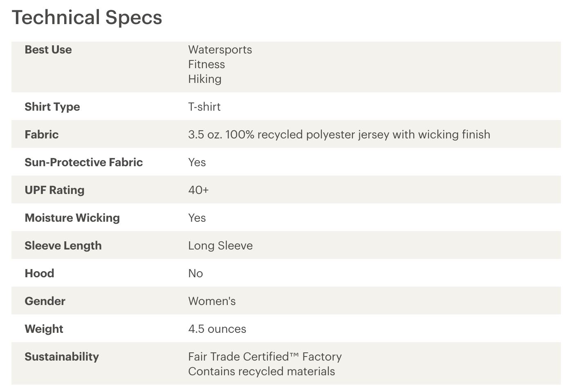
Task: Select the Sun-Protective Fabric label
Action: click(84, 163)
